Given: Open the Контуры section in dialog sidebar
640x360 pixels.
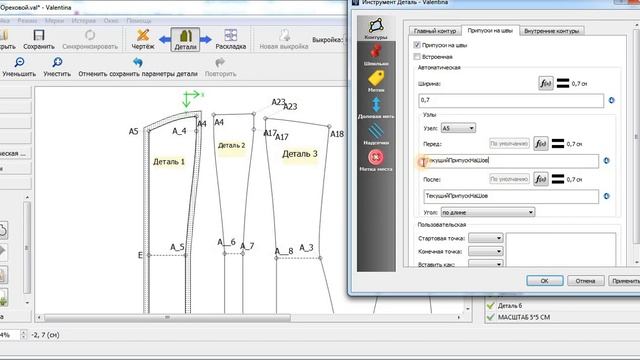Looking at the screenshot, I should coord(376,29).
